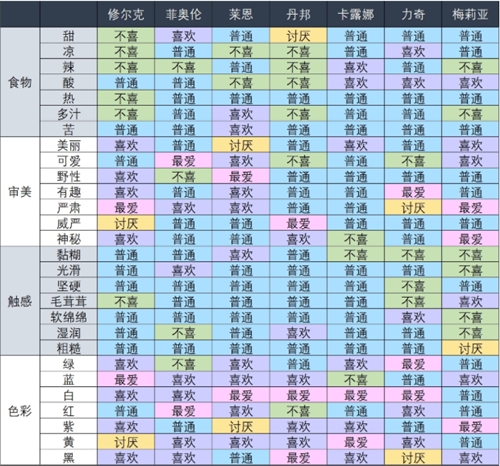Viewport: 500px width, 466px height.
Task: Click 丹邦's 最爱 cell in 威严 row
Action: coord(298,223)
